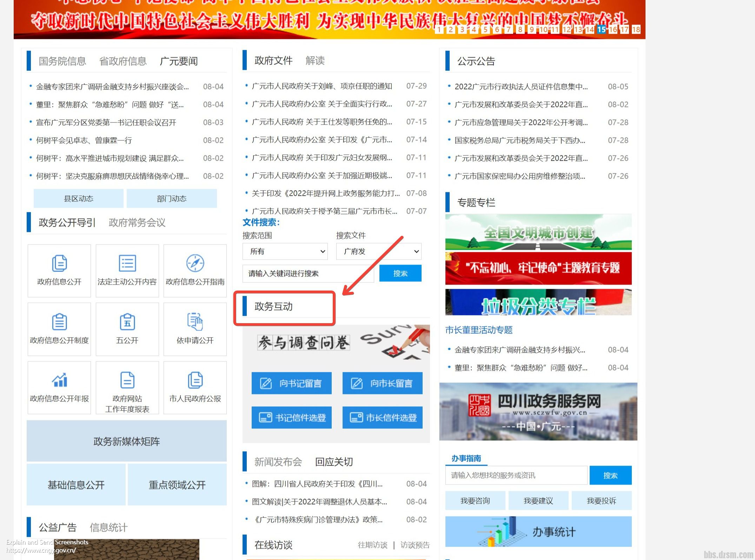Image resolution: width=755 pixels, height=560 pixels.
Task: Click the 我要投诉 button
Action: [602, 500]
